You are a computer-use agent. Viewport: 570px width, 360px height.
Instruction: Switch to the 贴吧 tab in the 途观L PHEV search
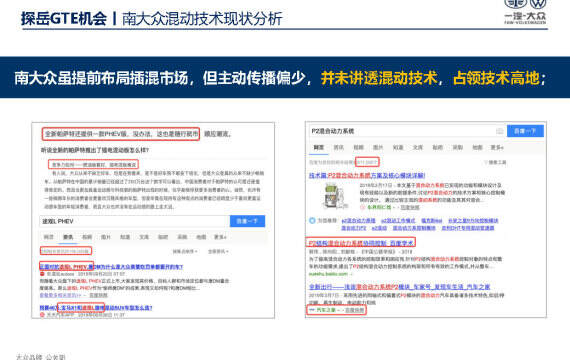[163, 237]
